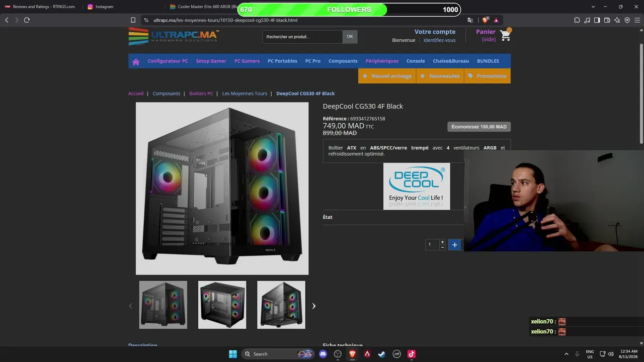Click the Composants breadcrumb link

[x=167, y=94]
